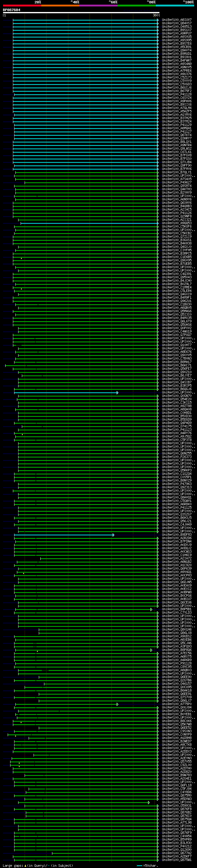Select hit label UniRef100_A9PAV6
The width and height of the screenshot is (197, 868).
176,101
